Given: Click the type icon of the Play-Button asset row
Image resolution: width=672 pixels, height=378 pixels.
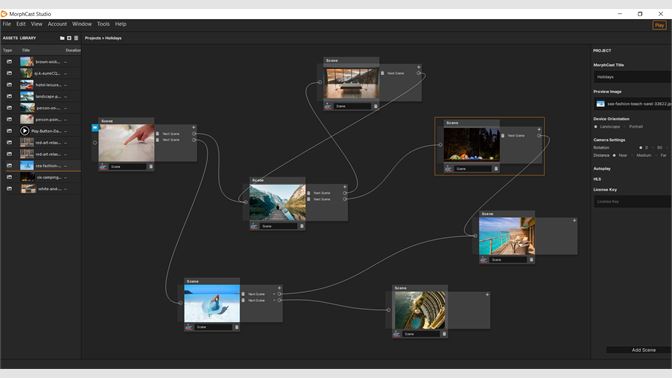Looking at the screenshot, I should [9, 131].
